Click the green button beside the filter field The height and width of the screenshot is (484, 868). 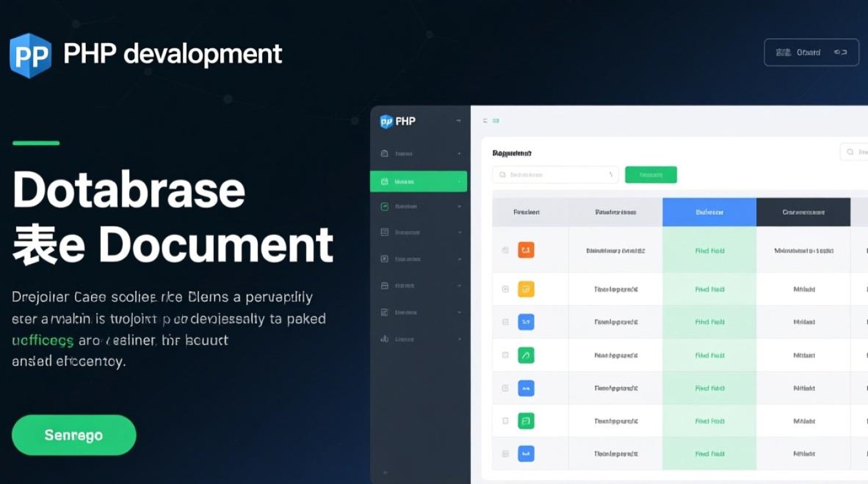pyautogui.click(x=650, y=175)
